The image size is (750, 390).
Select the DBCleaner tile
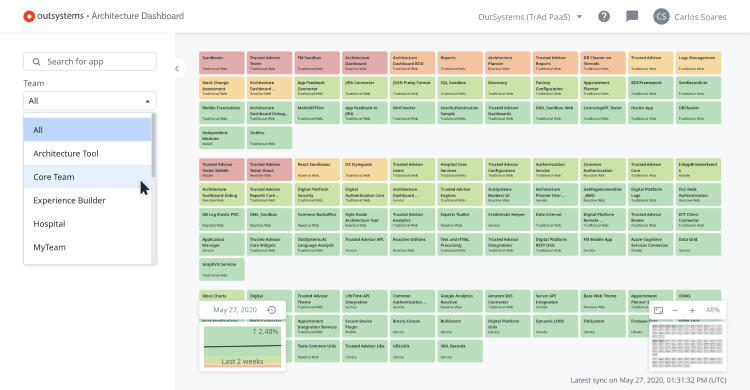[698, 113]
